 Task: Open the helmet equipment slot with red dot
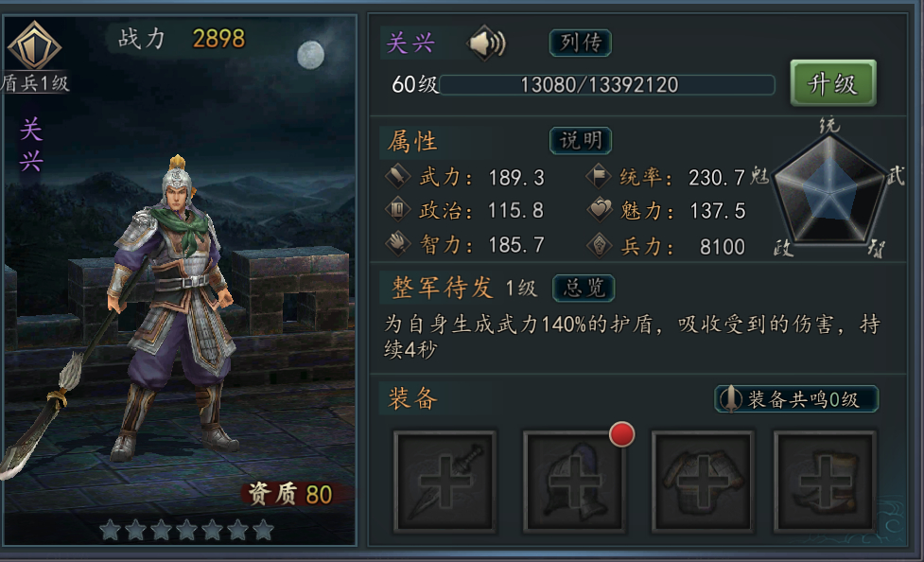575,482
